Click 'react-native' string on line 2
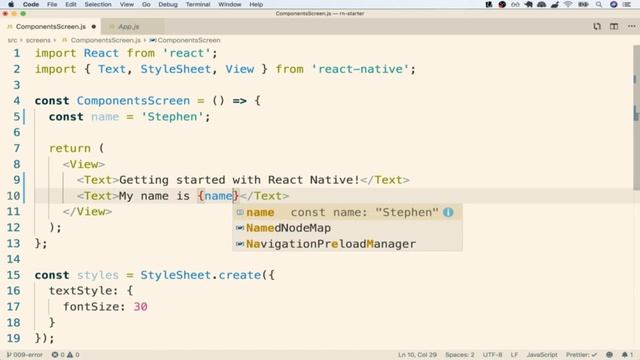640x360 pixels. (x=360, y=69)
